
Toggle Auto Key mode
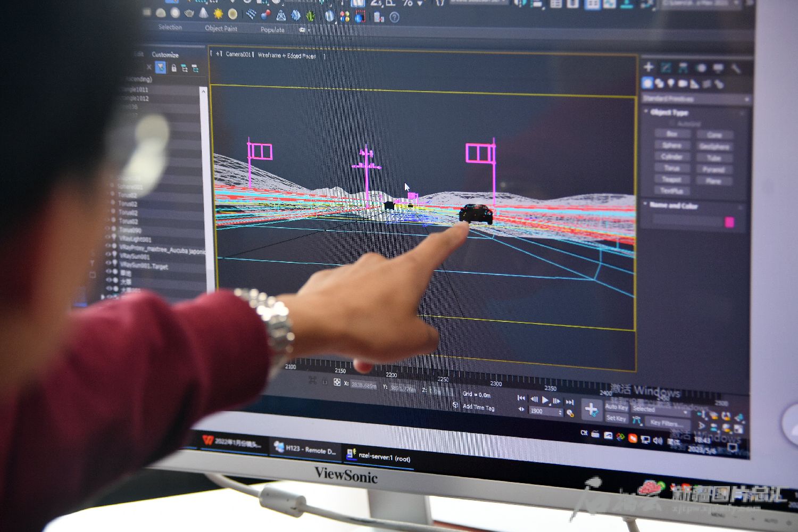coord(617,407)
